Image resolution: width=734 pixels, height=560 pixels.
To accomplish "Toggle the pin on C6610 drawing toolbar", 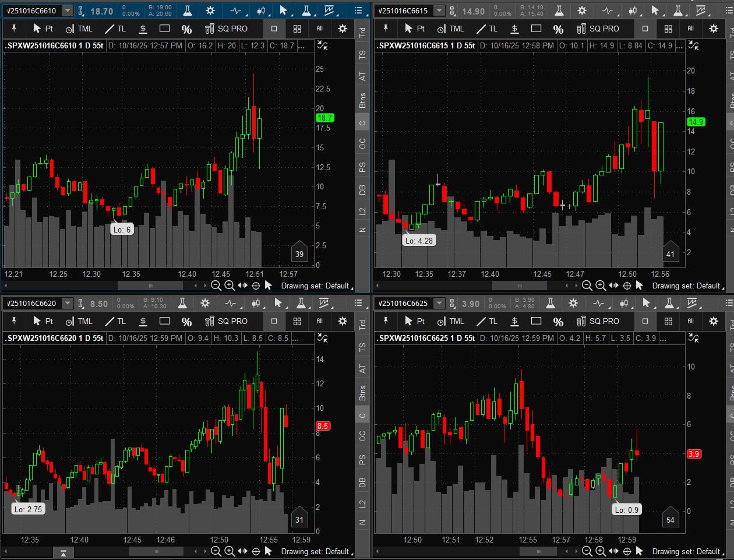I will tap(14, 29).
